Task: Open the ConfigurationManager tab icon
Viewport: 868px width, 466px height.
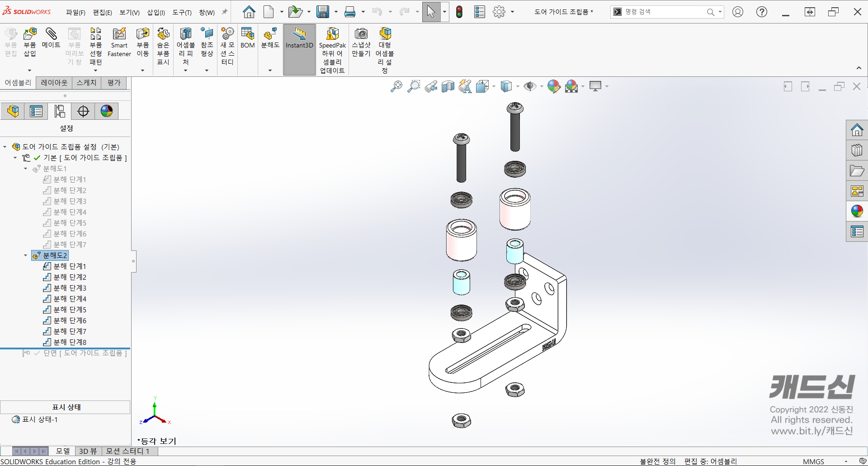Action: coord(60,111)
